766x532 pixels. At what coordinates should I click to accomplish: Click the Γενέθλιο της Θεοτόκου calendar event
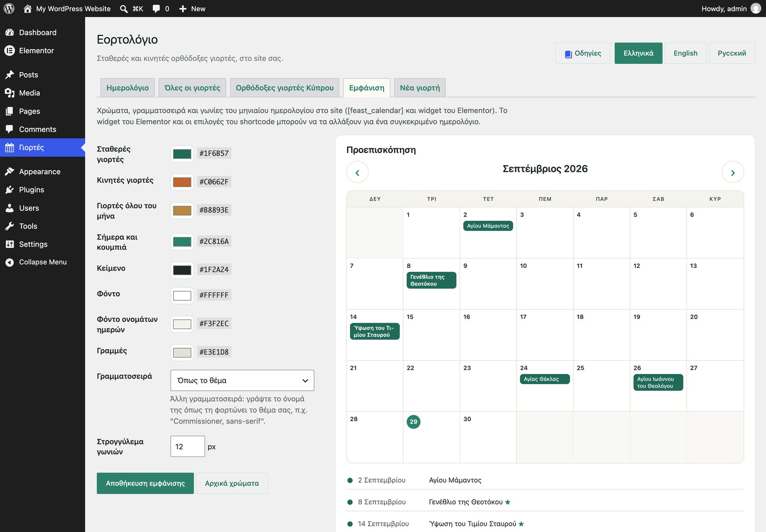click(431, 280)
